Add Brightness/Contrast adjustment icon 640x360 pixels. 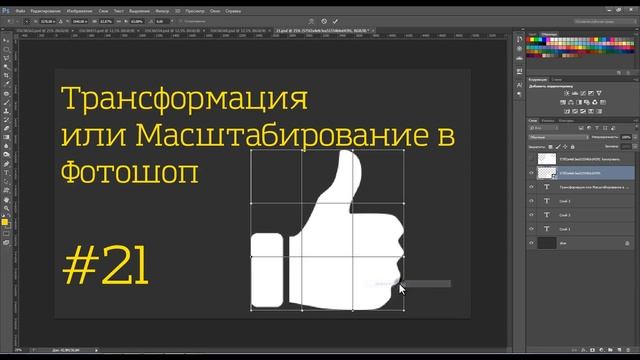[x=567, y=93]
